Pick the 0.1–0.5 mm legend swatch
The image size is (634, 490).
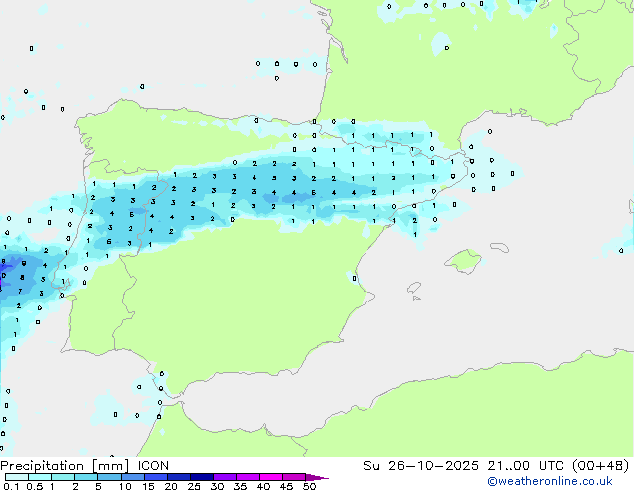coord(17,477)
